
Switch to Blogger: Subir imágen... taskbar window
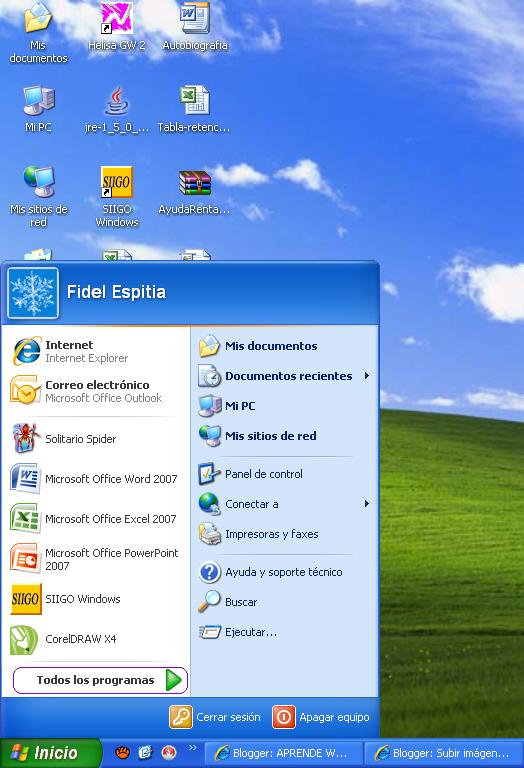click(x=443, y=753)
